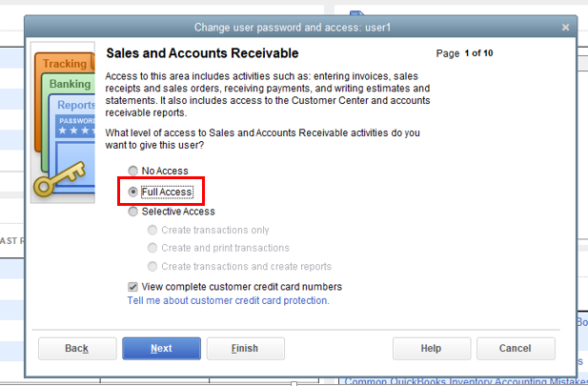
Task: Open Help for this dialog
Action: click(431, 348)
